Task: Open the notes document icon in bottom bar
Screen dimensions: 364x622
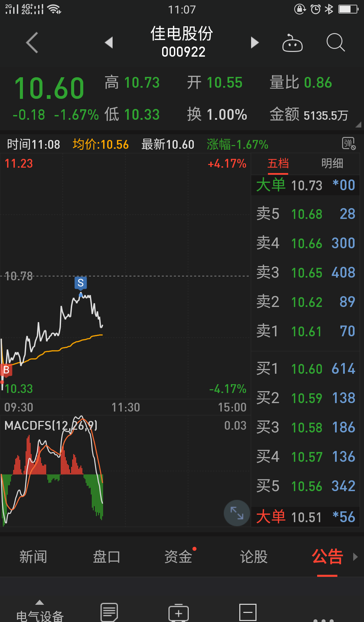Action: point(109,612)
